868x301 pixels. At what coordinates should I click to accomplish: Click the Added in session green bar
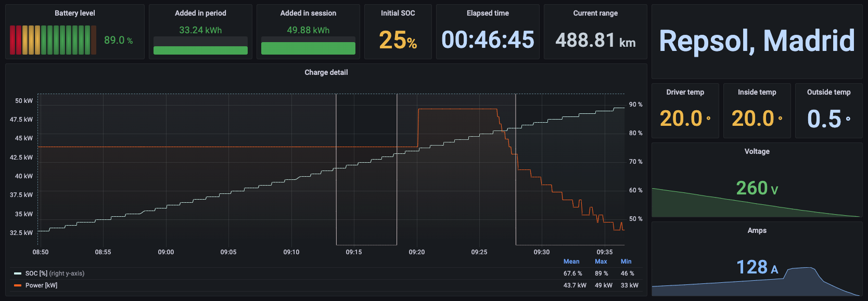click(308, 48)
